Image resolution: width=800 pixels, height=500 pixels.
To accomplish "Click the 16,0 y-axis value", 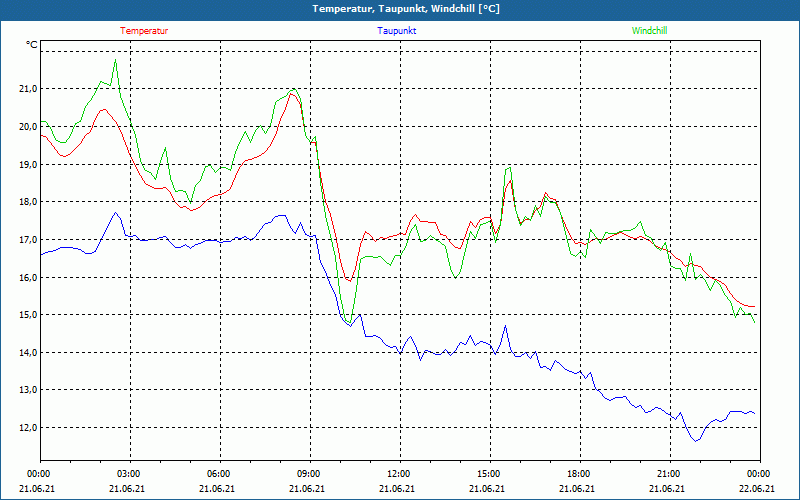I will 28,278.
